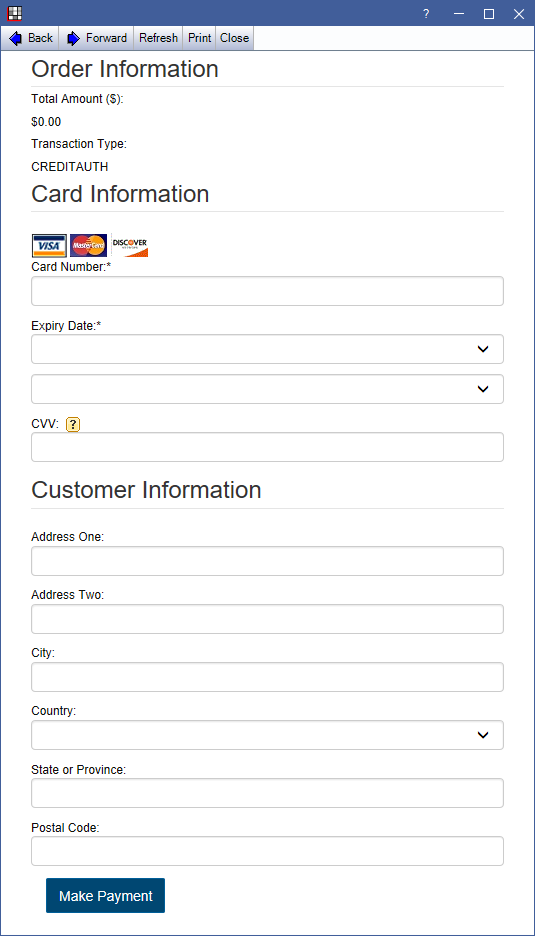Click the CVV help question mark icon
This screenshot has height=937, width=535.
pyautogui.click(x=72, y=424)
